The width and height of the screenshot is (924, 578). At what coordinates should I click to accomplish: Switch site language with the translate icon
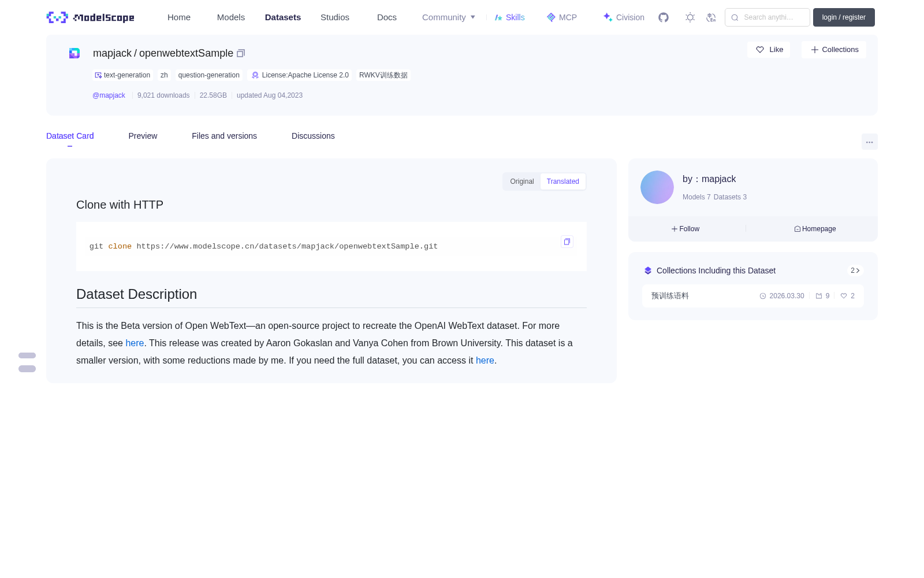[711, 17]
